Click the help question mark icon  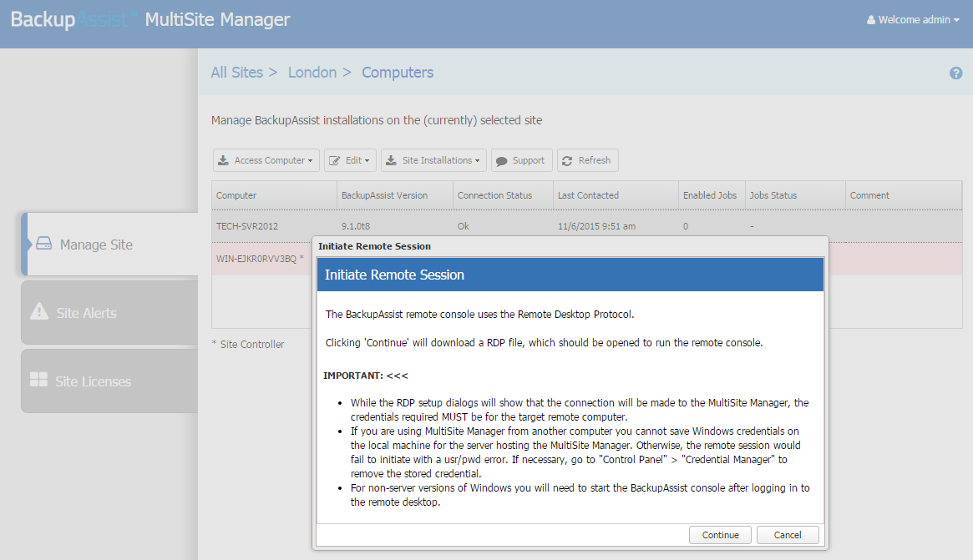click(x=955, y=73)
